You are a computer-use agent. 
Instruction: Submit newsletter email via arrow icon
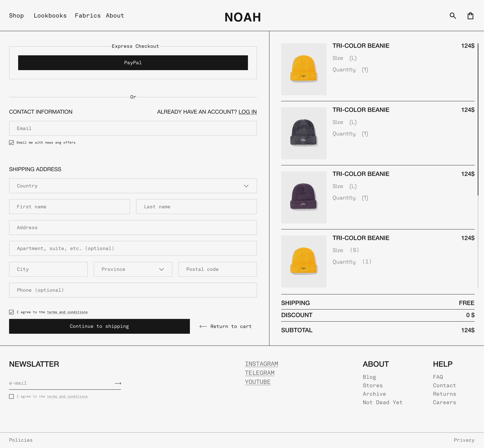(x=117, y=383)
